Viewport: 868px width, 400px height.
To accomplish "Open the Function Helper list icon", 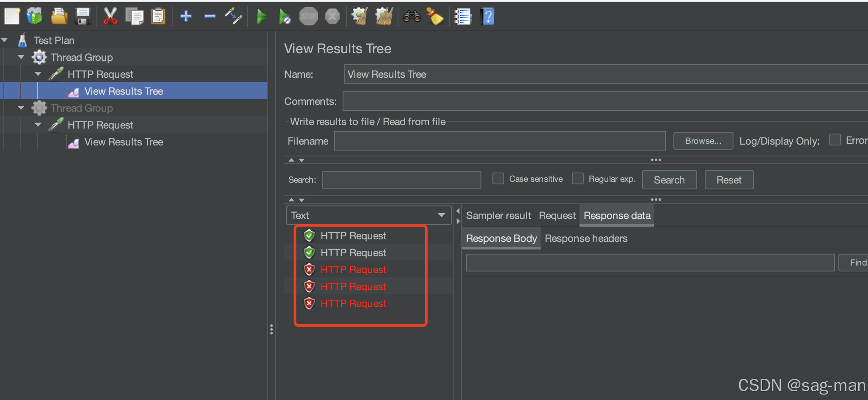I will (463, 16).
